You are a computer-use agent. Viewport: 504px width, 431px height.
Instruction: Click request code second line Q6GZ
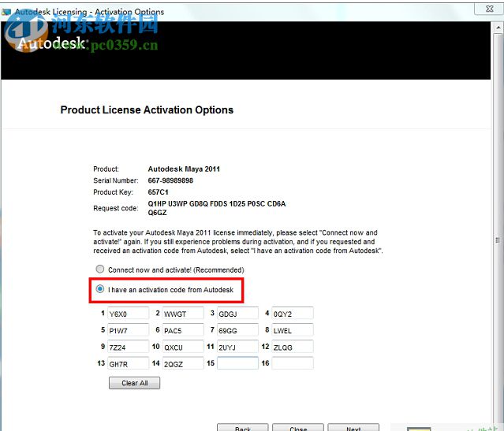157,213
